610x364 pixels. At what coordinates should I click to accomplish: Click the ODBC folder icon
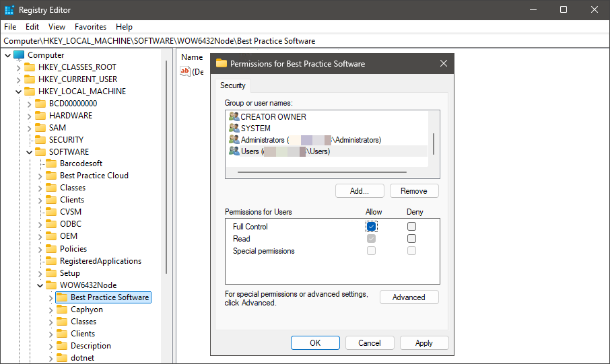51,224
